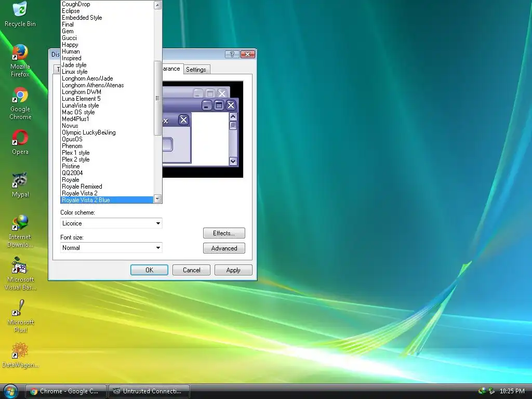Open the Recycle Bin desktop icon
Viewport: 532px width, 399px height.
pos(20,14)
